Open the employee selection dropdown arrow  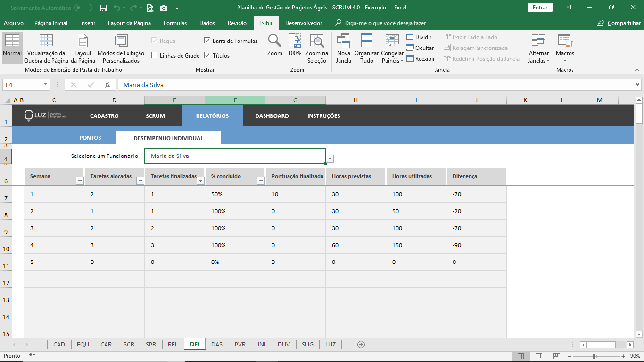330,159
